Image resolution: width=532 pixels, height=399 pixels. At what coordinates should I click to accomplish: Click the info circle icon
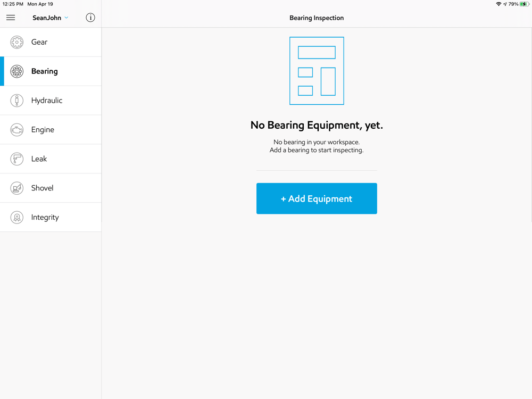click(x=90, y=18)
